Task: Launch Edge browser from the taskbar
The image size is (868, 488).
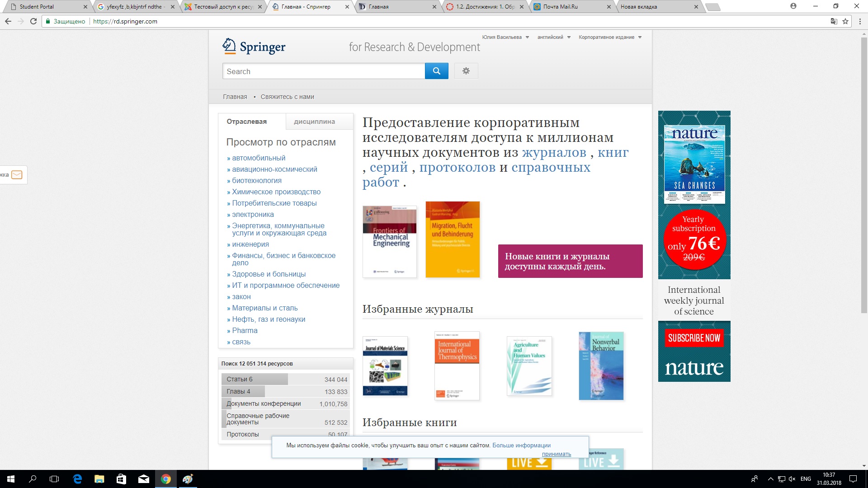Action: [77, 479]
